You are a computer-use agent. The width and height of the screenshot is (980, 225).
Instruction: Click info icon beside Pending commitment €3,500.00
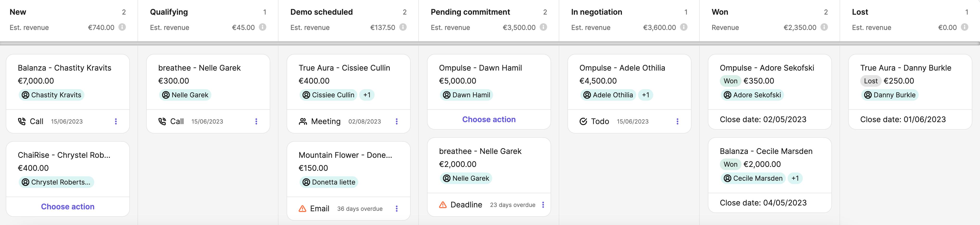point(543,27)
